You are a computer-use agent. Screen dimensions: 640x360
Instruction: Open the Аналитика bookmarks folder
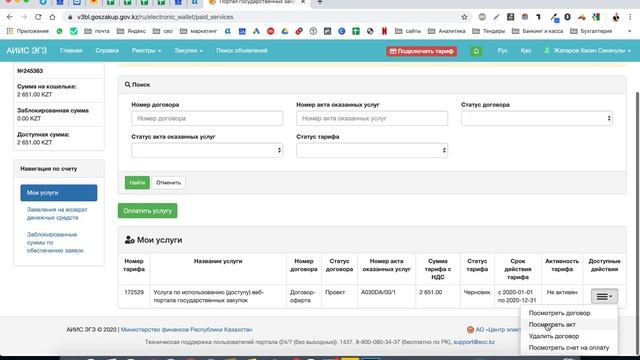coord(447,31)
